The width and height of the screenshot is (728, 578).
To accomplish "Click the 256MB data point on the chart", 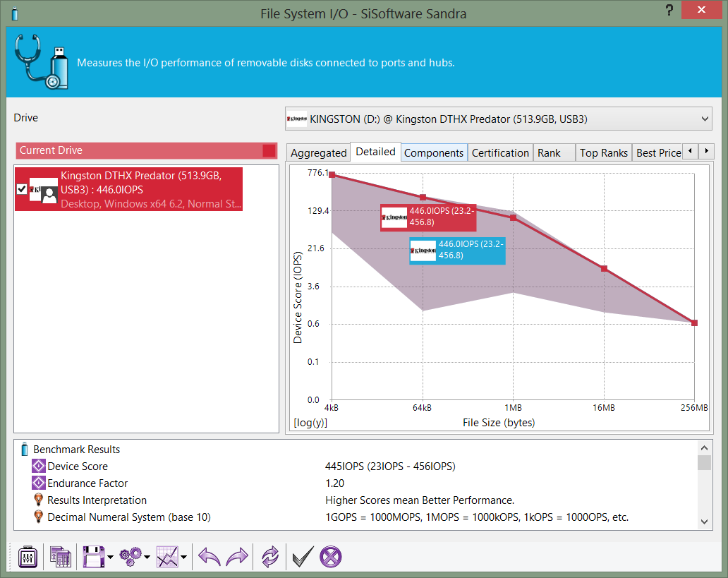I will [695, 323].
